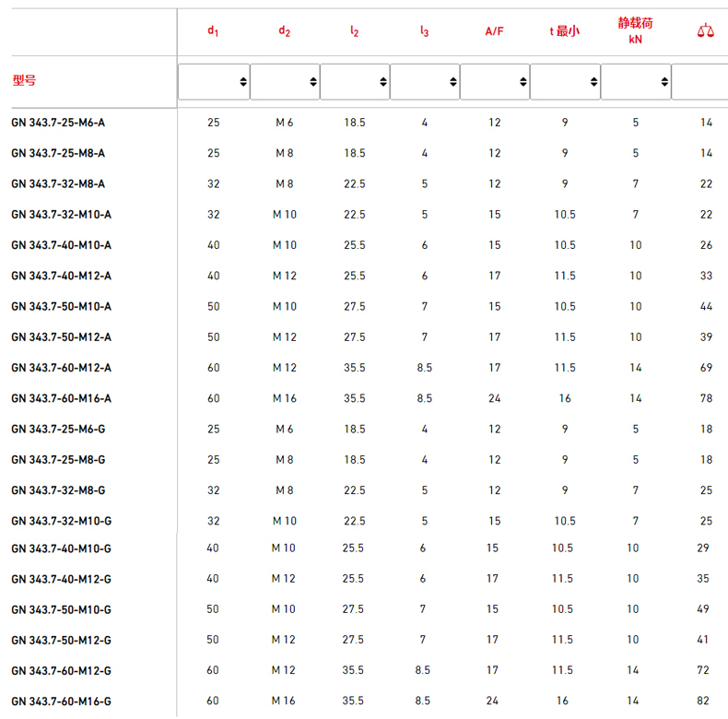Select model GN 343.7-60-M16-A

coord(61,398)
